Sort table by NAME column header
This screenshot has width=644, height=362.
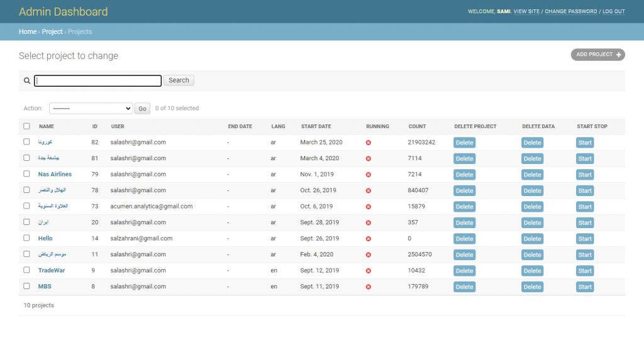tap(47, 126)
